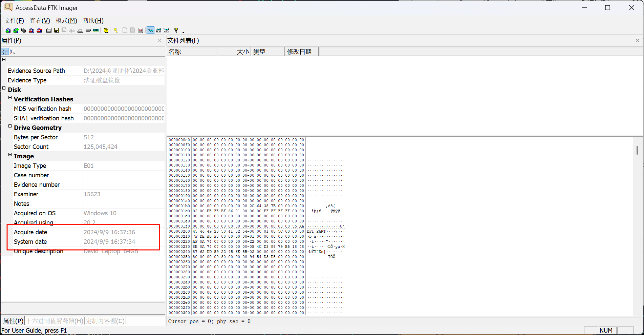Click the hex viewer vertical scrollbar thumb
This screenshot has width=644, height=335.
click(x=637, y=150)
